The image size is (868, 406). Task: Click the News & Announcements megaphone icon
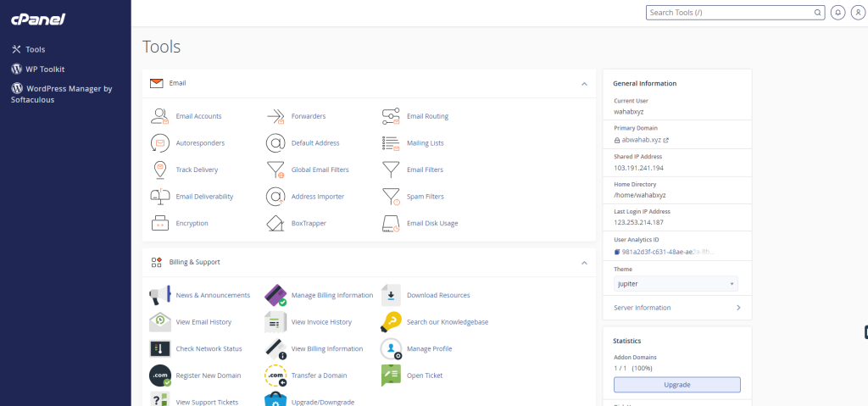159,295
